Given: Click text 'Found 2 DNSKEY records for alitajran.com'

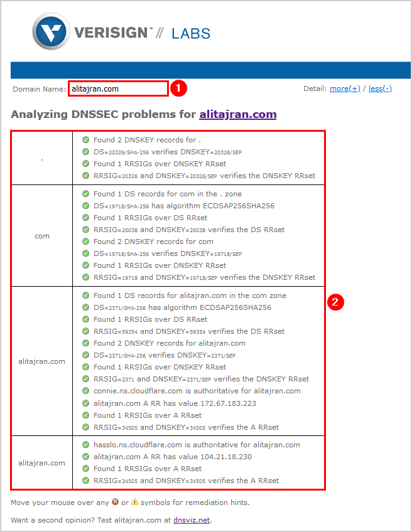Looking at the screenshot, I should 169,343.
